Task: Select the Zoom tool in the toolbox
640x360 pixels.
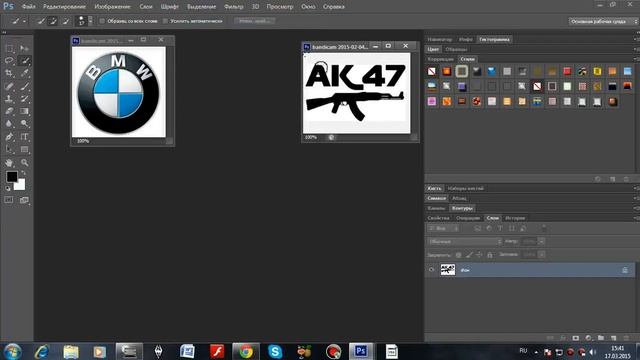Action: 24,162
